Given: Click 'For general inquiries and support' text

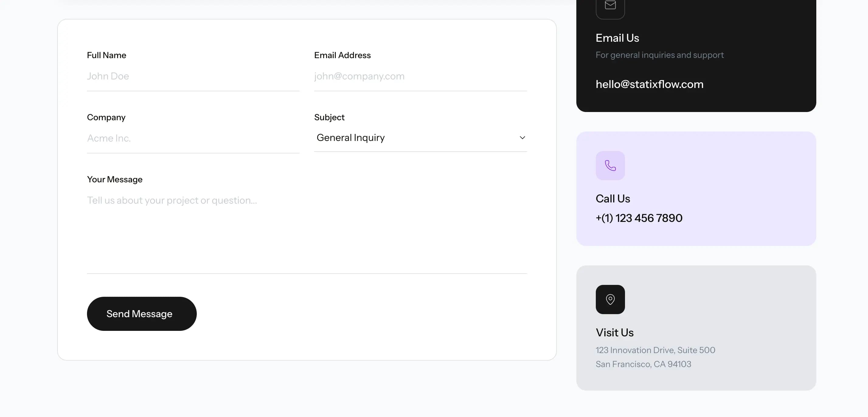Looking at the screenshot, I should (x=659, y=55).
